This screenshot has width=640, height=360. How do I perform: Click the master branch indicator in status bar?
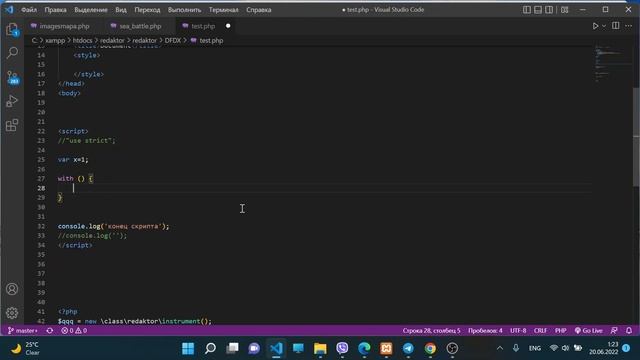[23, 331]
